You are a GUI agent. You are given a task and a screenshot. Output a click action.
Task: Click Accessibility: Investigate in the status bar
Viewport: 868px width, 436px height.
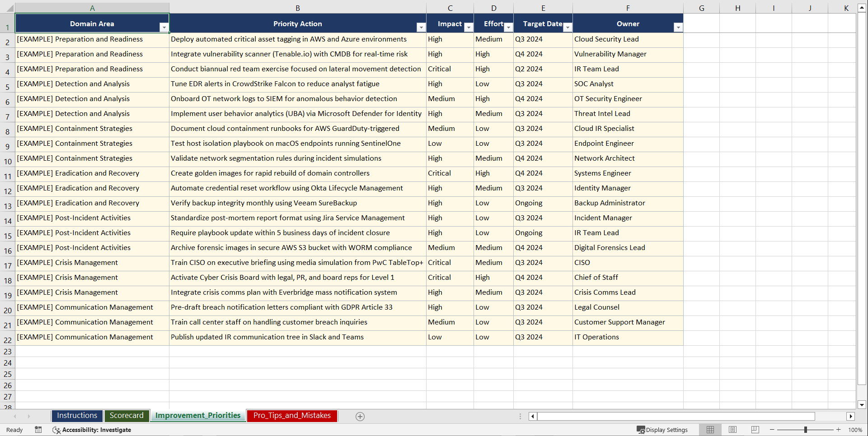(x=96, y=430)
